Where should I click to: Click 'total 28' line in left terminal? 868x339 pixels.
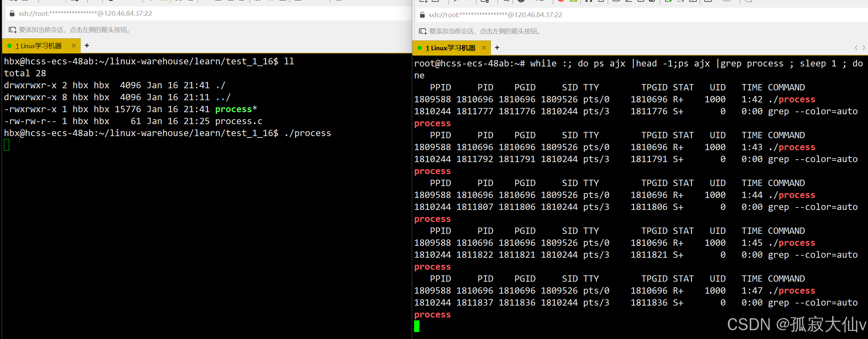(x=25, y=73)
